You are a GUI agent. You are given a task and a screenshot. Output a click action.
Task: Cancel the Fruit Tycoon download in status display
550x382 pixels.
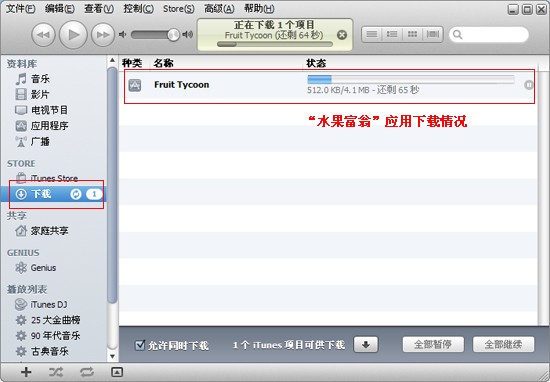tap(342, 35)
